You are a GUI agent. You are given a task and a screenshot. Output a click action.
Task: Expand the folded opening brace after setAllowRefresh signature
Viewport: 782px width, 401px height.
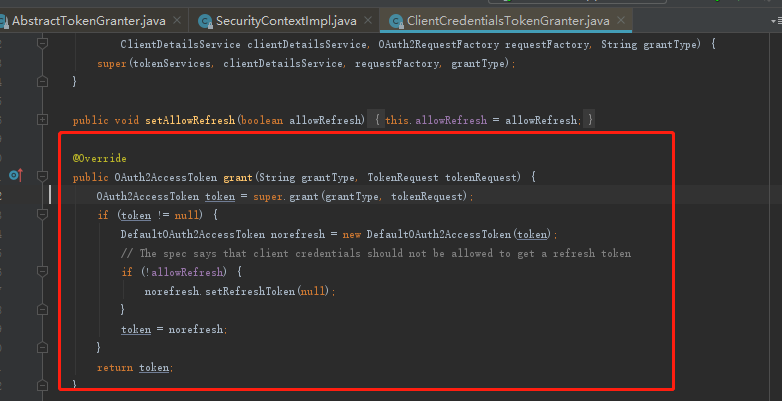click(x=376, y=120)
